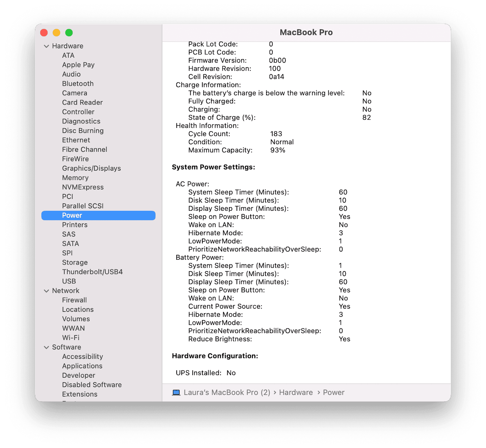Select Thunderbolt/USB4 in the sidebar

[x=92, y=271]
